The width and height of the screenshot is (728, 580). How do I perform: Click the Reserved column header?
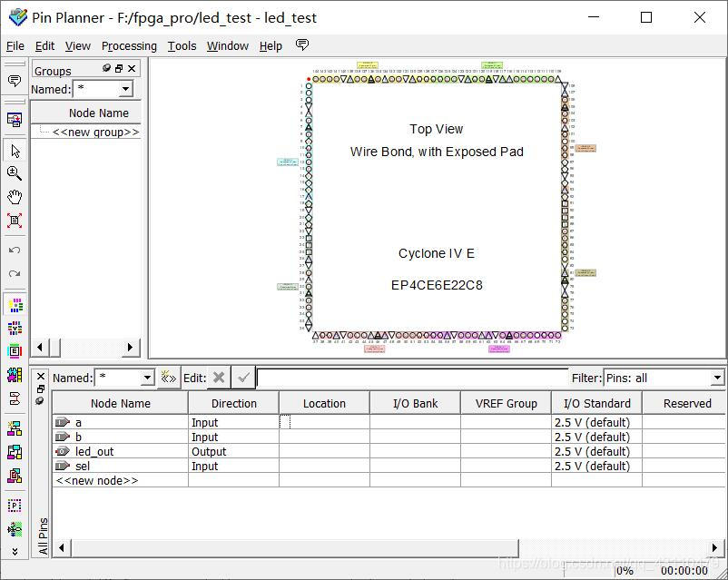tap(685, 403)
